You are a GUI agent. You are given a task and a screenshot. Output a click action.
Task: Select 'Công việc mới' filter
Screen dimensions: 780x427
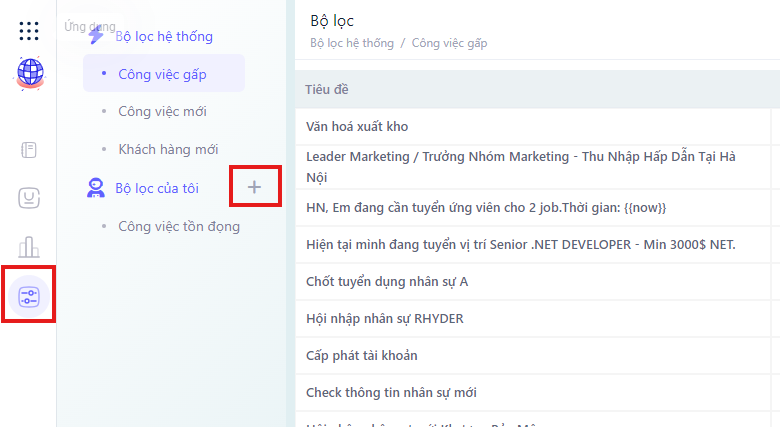click(162, 111)
